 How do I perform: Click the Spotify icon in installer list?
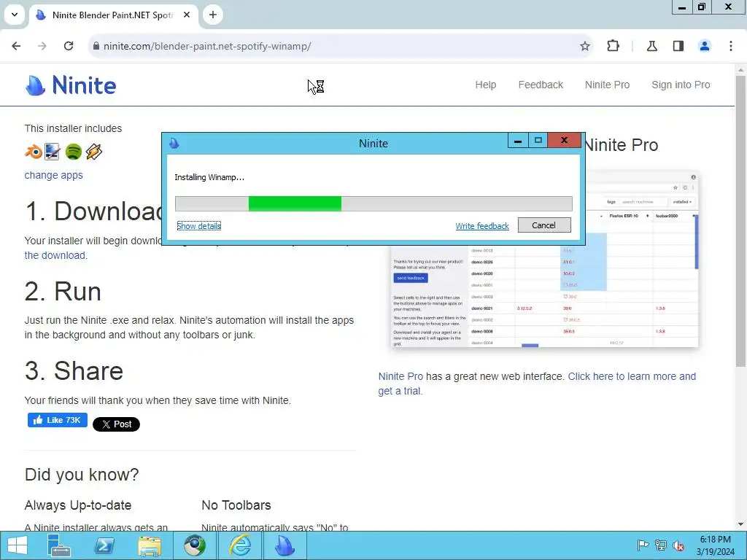click(74, 152)
